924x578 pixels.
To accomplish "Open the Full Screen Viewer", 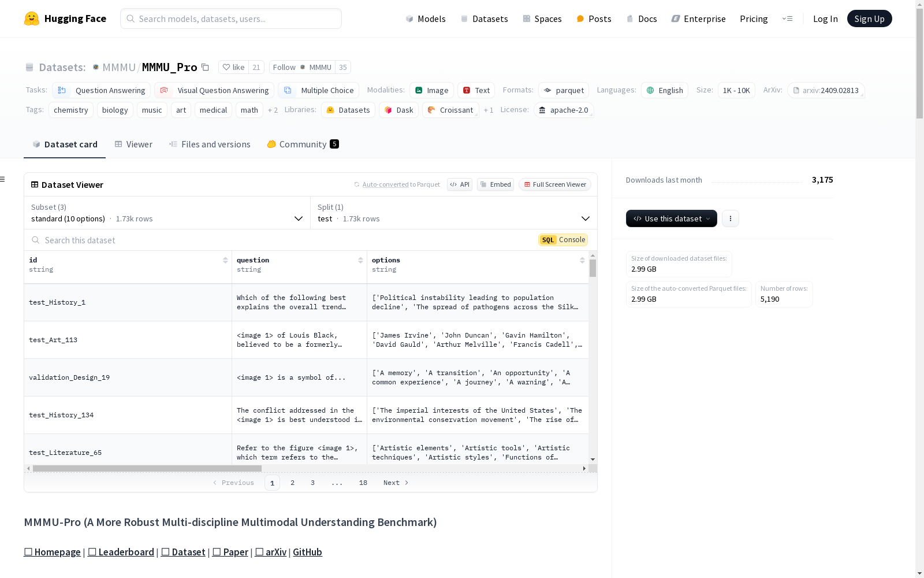I will click(555, 184).
